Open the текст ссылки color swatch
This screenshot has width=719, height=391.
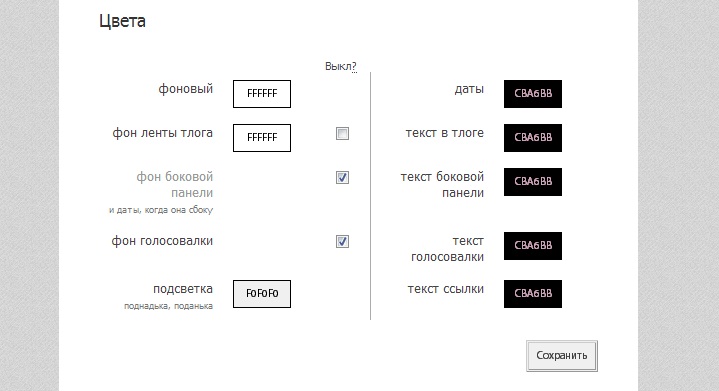pyautogui.click(x=533, y=294)
